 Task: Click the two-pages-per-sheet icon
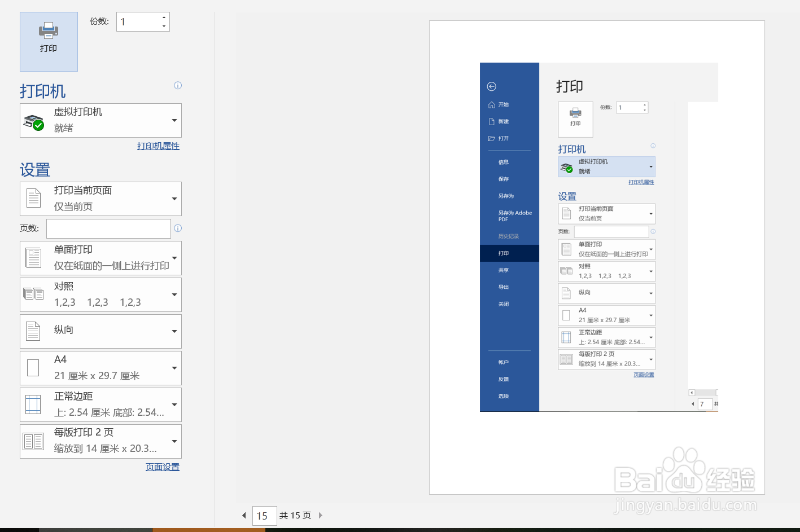coord(33,441)
